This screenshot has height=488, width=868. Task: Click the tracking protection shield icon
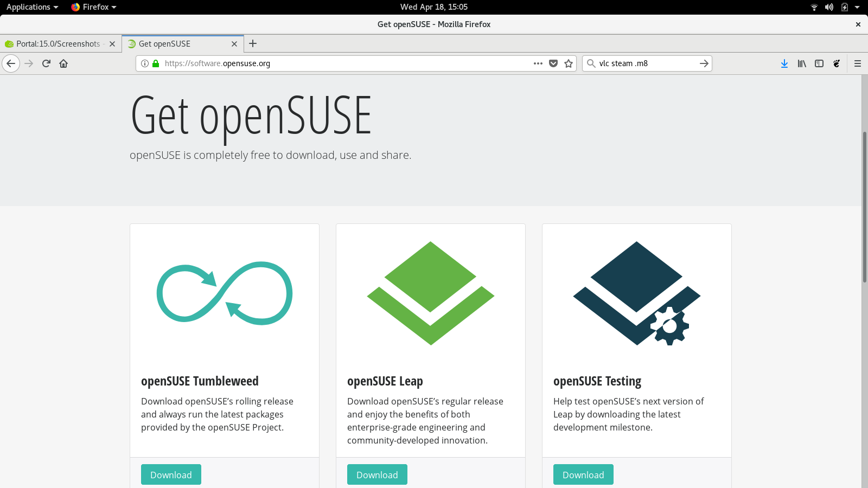click(x=553, y=63)
